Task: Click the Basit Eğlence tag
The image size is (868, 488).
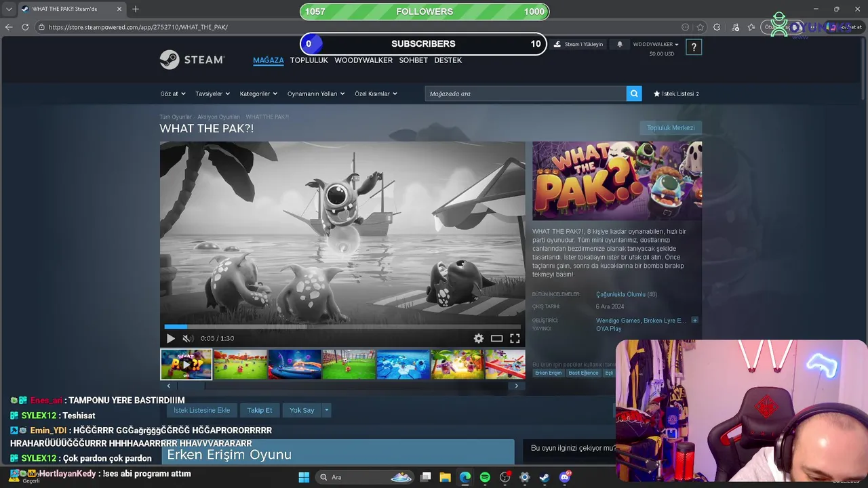Action: point(583,373)
